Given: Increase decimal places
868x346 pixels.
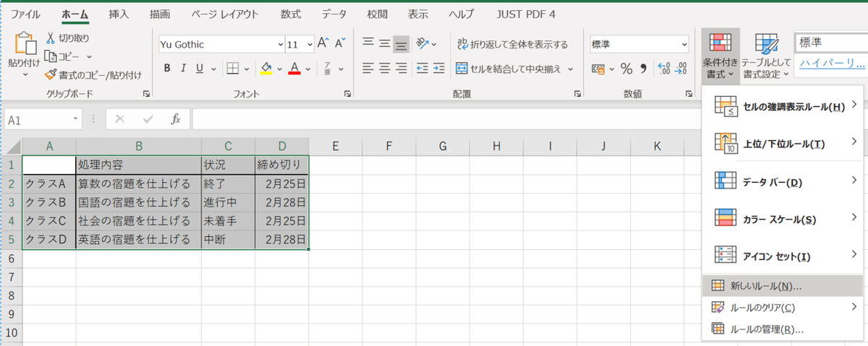Looking at the screenshot, I should tap(665, 69).
